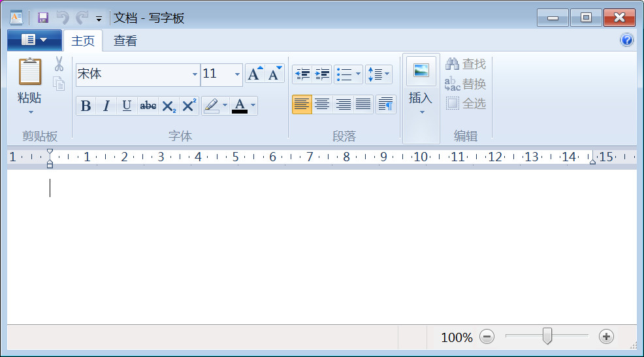The image size is (644, 357).
Task: Expand the 粘贴 paste options arrow
Action: [31, 112]
